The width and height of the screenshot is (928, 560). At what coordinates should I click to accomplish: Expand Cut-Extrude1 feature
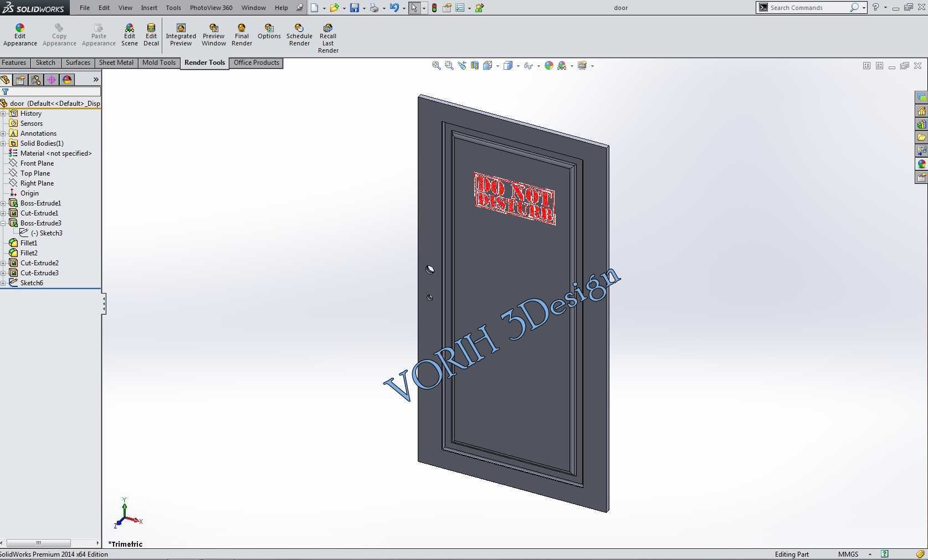tap(3, 213)
